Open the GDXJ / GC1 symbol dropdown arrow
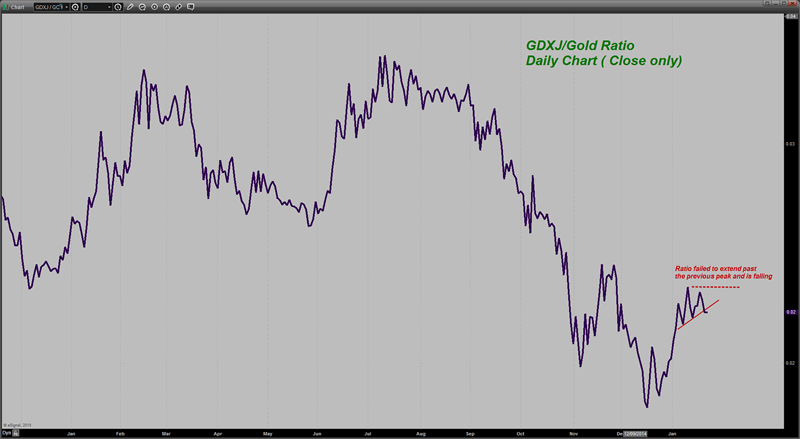The width and height of the screenshot is (800, 439). pyautogui.click(x=66, y=7)
